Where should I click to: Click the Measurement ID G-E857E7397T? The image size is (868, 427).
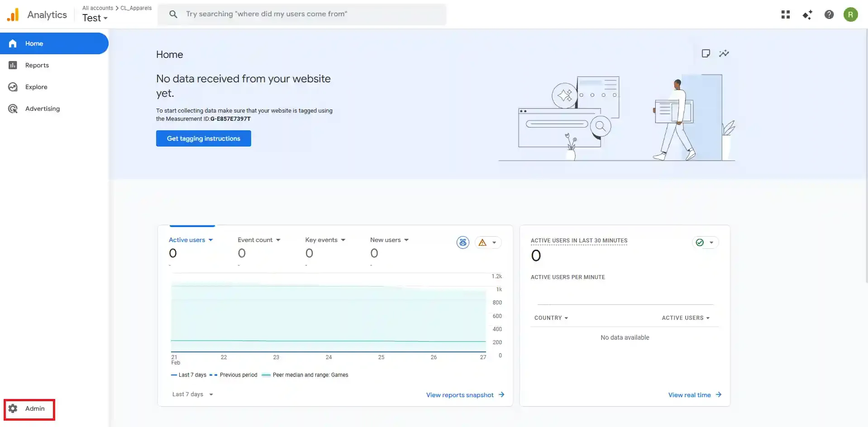click(x=230, y=119)
